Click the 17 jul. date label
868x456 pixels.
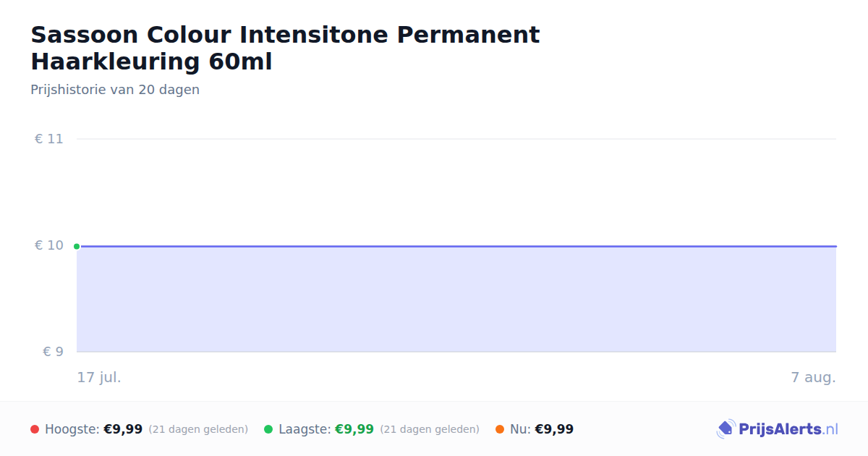99,377
